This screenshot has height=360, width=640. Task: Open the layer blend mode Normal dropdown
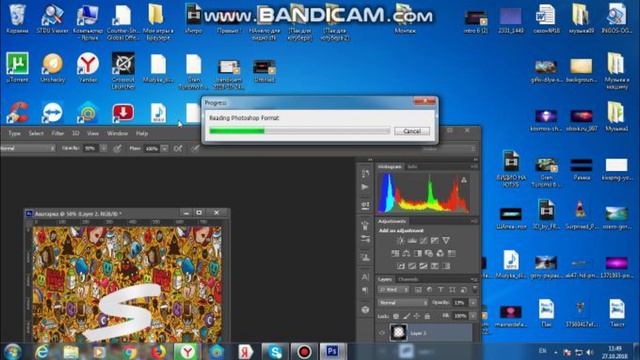click(403, 303)
